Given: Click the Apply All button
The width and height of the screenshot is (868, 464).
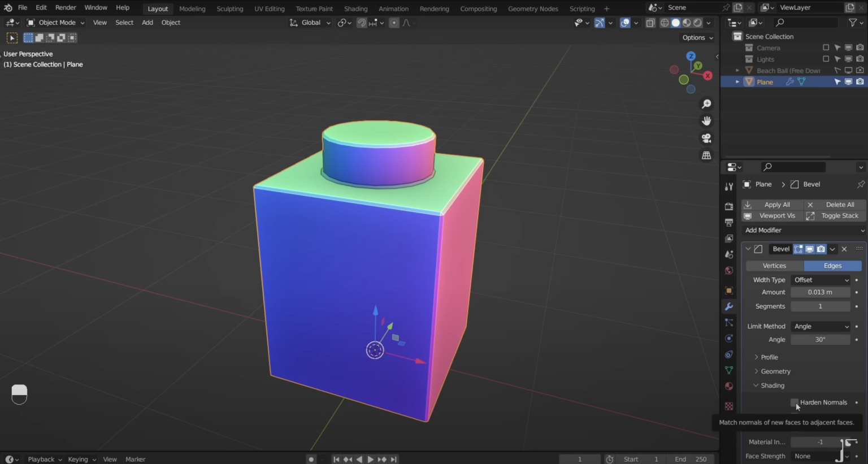Looking at the screenshot, I should click(x=778, y=204).
